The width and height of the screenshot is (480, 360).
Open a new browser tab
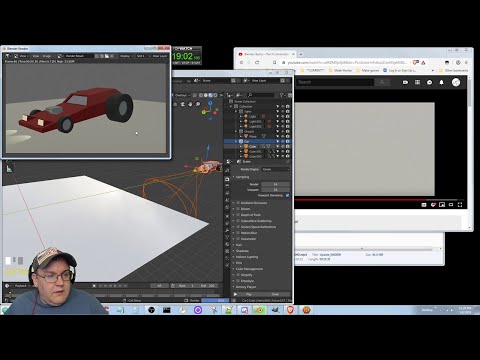tap(301, 54)
